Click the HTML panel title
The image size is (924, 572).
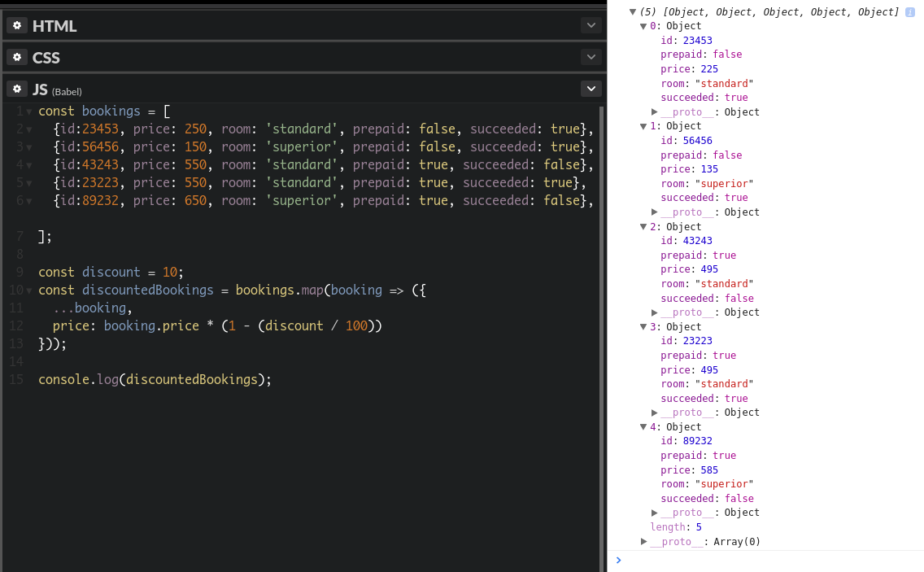tap(54, 26)
